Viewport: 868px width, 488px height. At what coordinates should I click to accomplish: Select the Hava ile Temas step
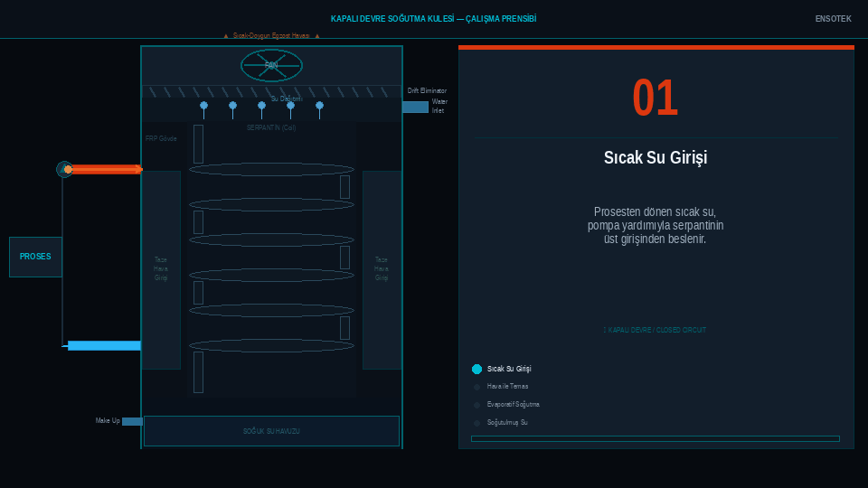[x=477, y=387]
